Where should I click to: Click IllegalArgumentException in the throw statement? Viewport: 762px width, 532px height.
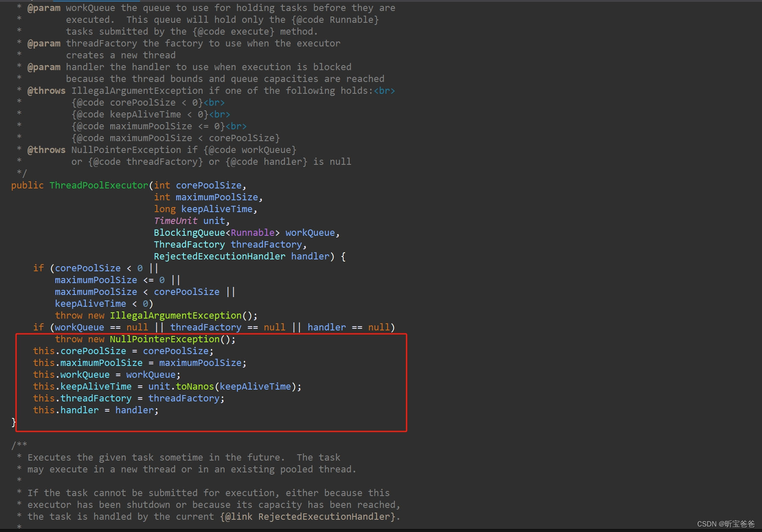coord(176,316)
